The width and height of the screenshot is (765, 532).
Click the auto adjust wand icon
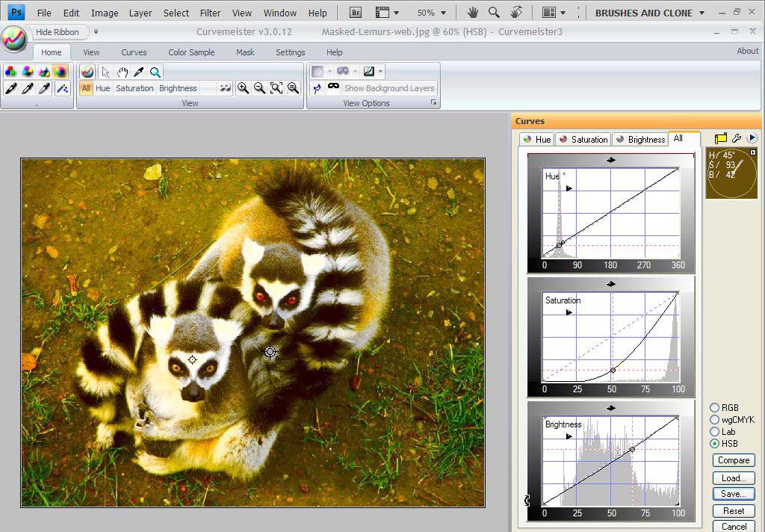62,88
